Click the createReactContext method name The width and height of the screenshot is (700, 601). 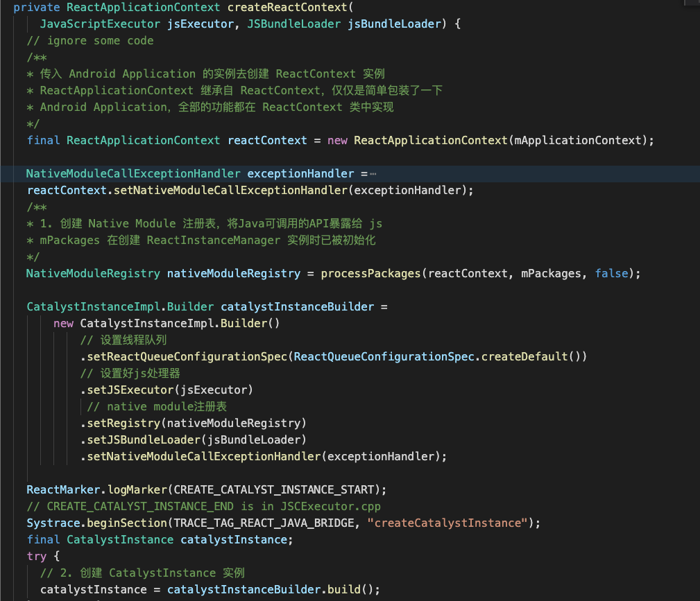(x=287, y=8)
